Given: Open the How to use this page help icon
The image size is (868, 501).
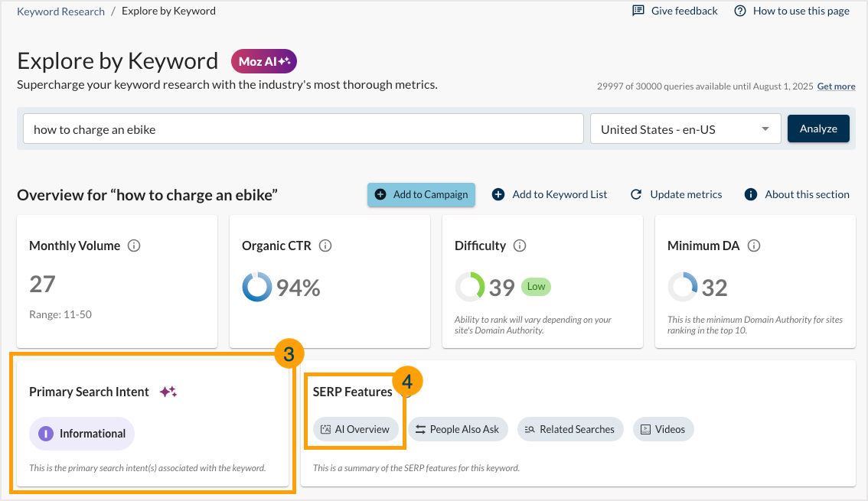Looking at the screenshot, I should pos(740,11).
